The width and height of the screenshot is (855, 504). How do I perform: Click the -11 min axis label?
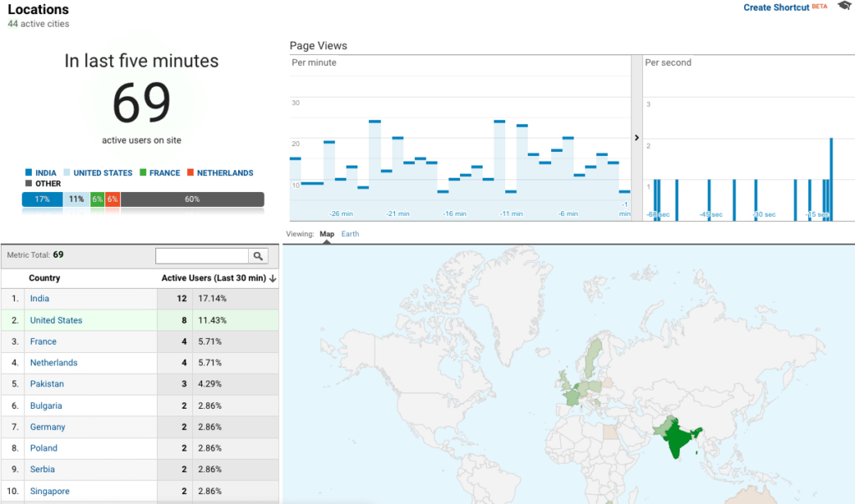pyautogui.click(x=511, y=214)
